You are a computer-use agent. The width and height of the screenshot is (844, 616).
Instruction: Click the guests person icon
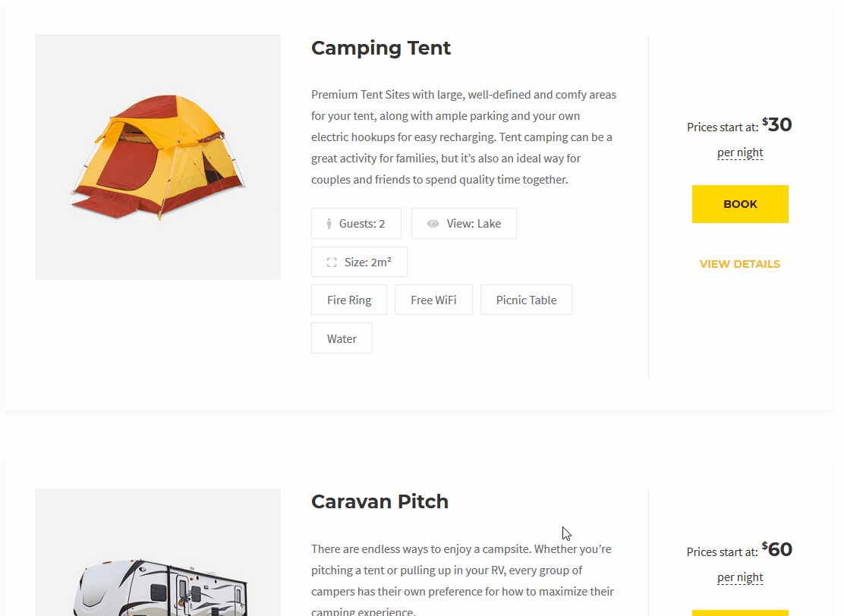[x=329, y=224]
